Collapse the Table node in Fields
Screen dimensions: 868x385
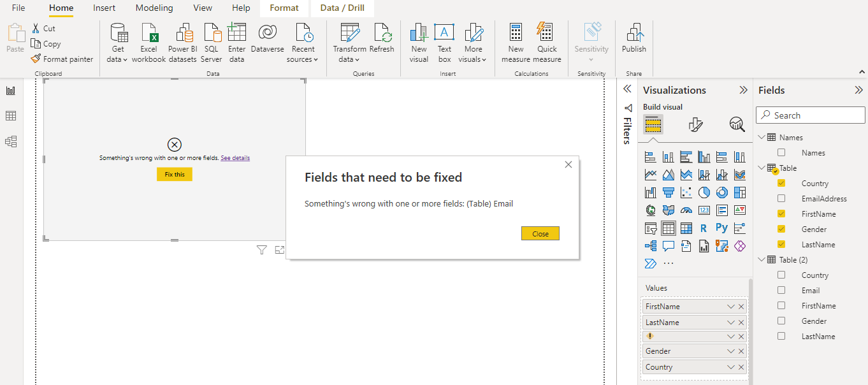(761, 168)
